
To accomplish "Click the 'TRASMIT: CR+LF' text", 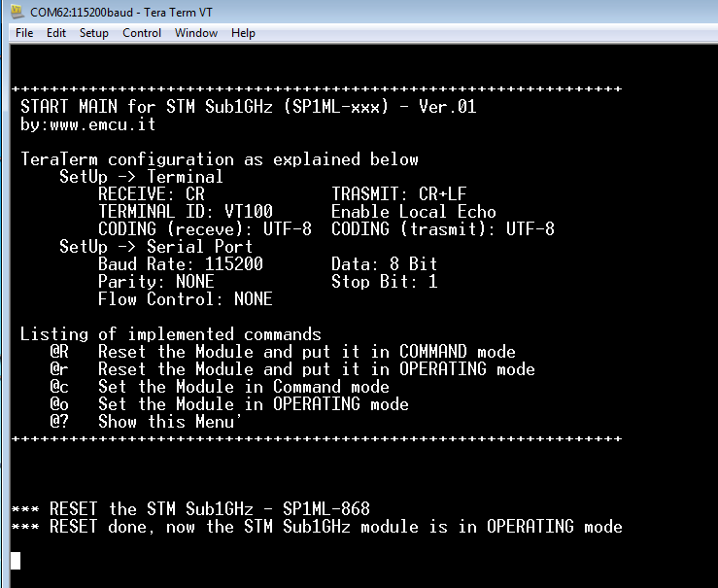I will pyautogui.click(x=399, y=194).
